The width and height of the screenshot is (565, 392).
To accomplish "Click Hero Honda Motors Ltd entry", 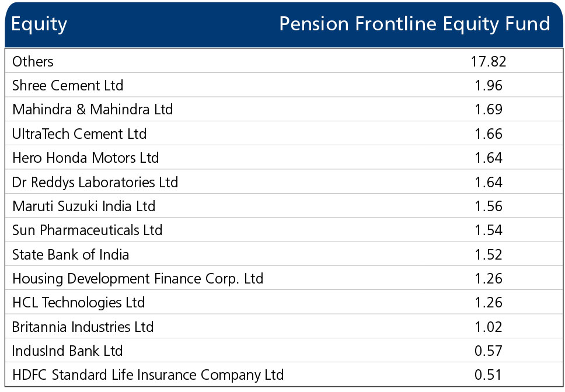I will point(85,157).
